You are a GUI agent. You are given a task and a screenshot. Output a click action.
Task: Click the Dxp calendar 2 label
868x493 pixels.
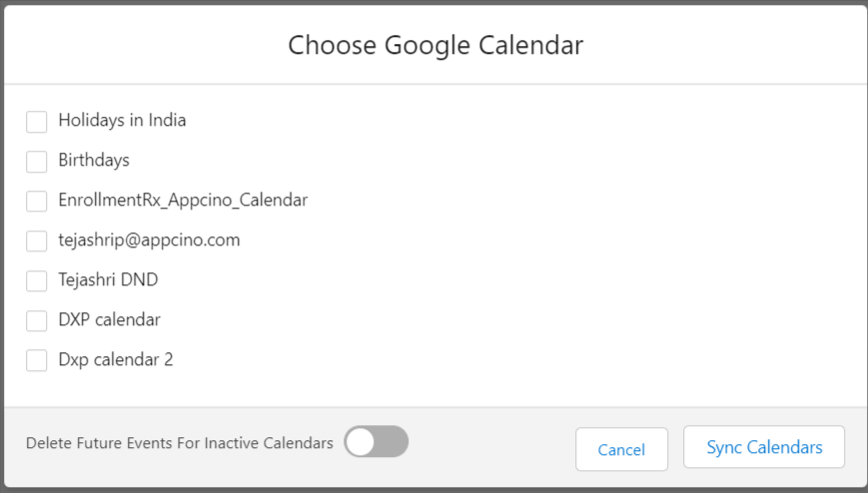click(116, 360)
